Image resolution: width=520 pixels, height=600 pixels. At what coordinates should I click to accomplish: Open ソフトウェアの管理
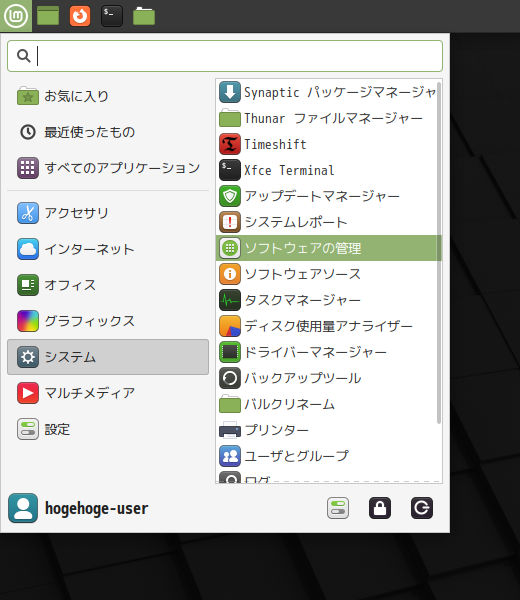pyautogui.click(x=329, y=248)
